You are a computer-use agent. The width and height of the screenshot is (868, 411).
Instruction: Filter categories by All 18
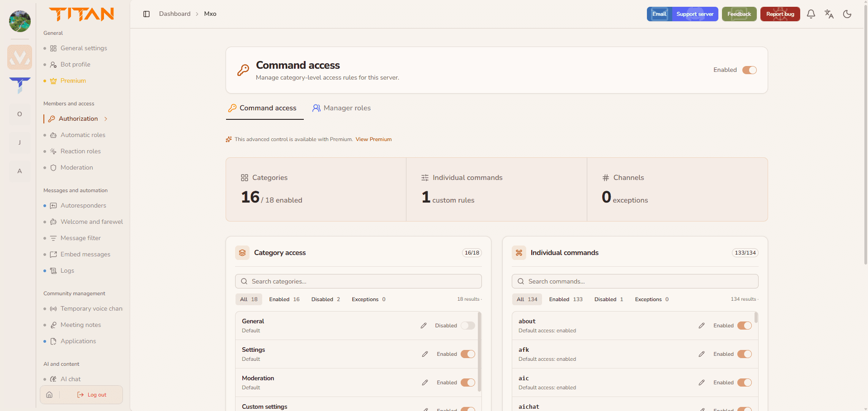249,299
